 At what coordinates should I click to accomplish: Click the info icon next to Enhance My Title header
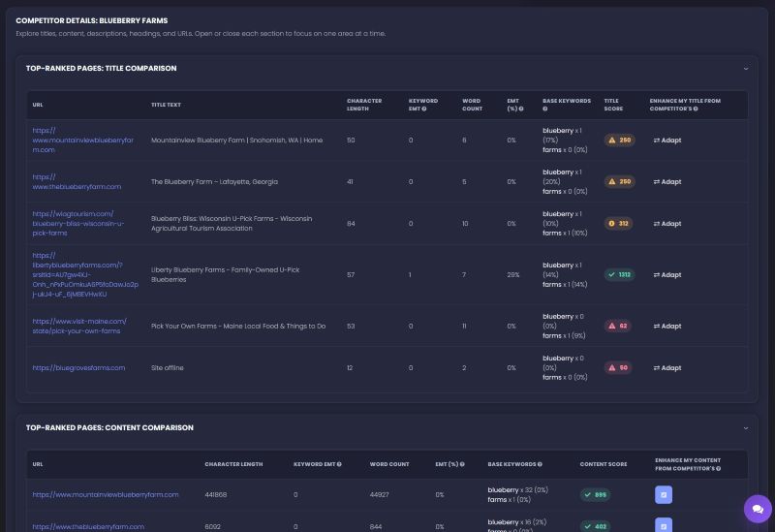(696, 109)
